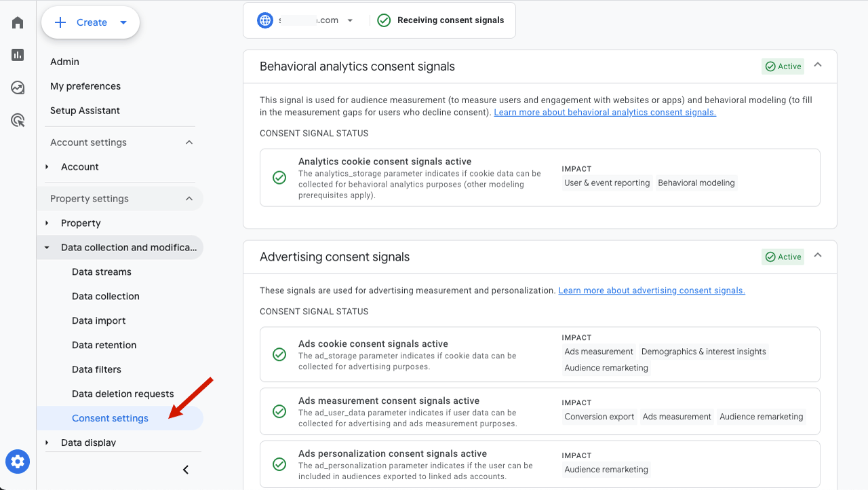868x490 pixels.
Task: Click Ads measurement chip in Ads cookie row
Action: [599, 352]
